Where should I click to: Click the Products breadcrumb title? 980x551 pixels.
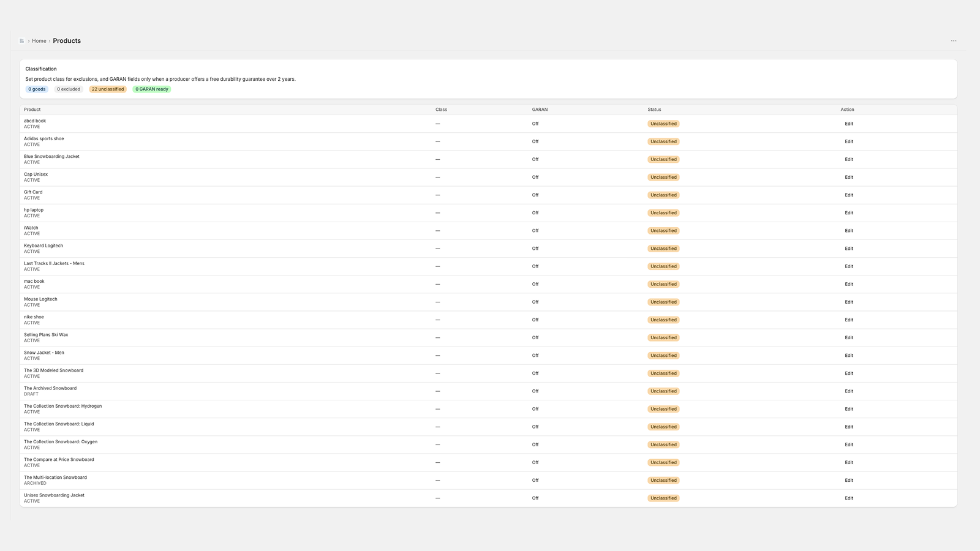[67, 41]
